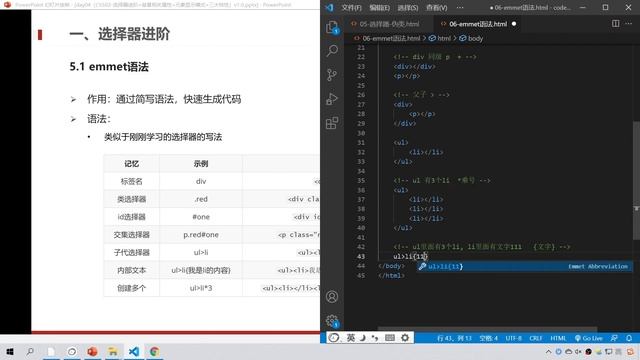
Task: Click the split editor icon in VS Code
Action: tap(616, 24)
